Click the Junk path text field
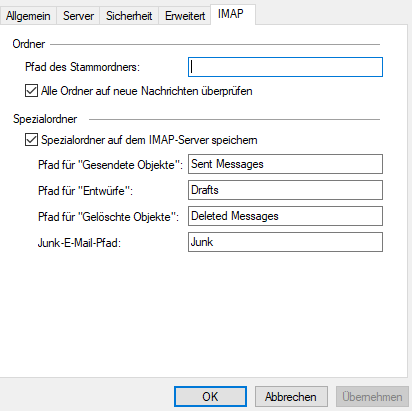Screen dimensions: 412x411 (285, 242)
